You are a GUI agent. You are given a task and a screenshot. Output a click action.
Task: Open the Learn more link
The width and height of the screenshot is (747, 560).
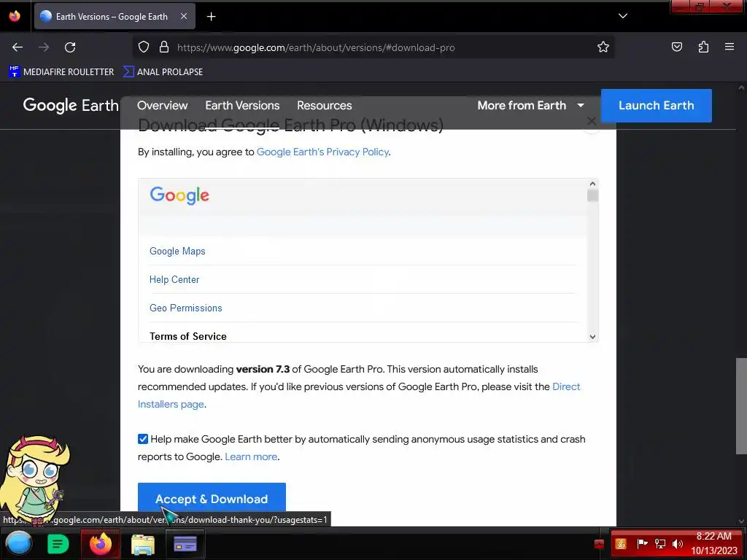[251, 456]
